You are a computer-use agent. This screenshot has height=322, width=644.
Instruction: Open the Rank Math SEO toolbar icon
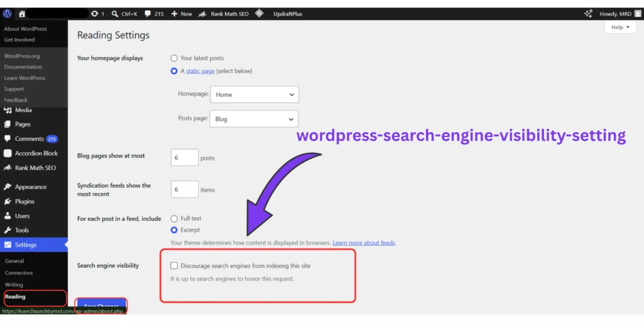click(202, 14)
